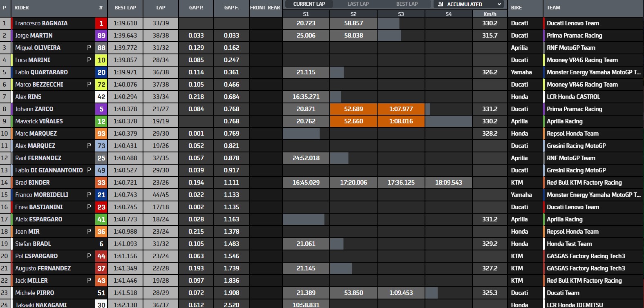644x308 pixels.
Task: Click LCR Honda CASTROL team entry
Action: (x=573, y=97)
